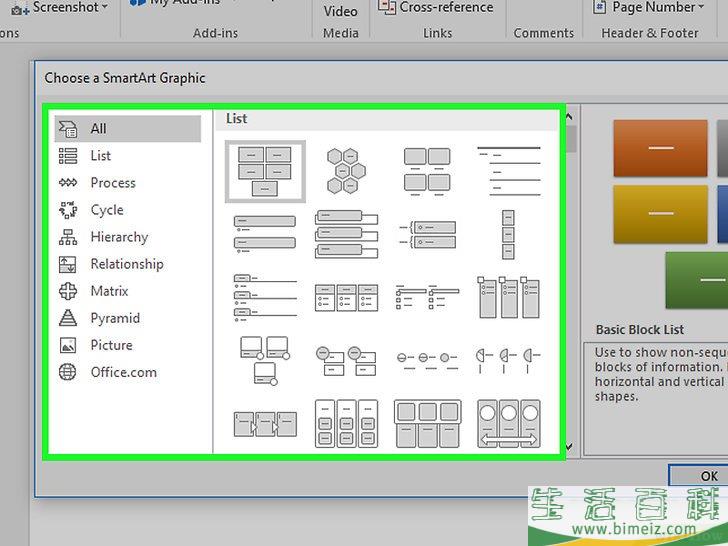Select the half-circle pin list layout
Image resolution: width=728 pixels, height=546 pixels.
508,361
